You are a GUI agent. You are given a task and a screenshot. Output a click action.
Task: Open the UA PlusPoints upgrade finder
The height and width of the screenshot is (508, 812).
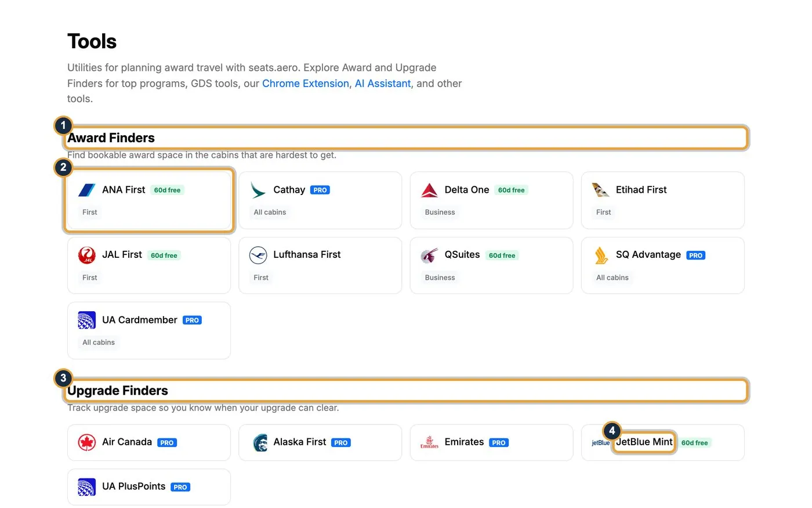coord(149,487)
